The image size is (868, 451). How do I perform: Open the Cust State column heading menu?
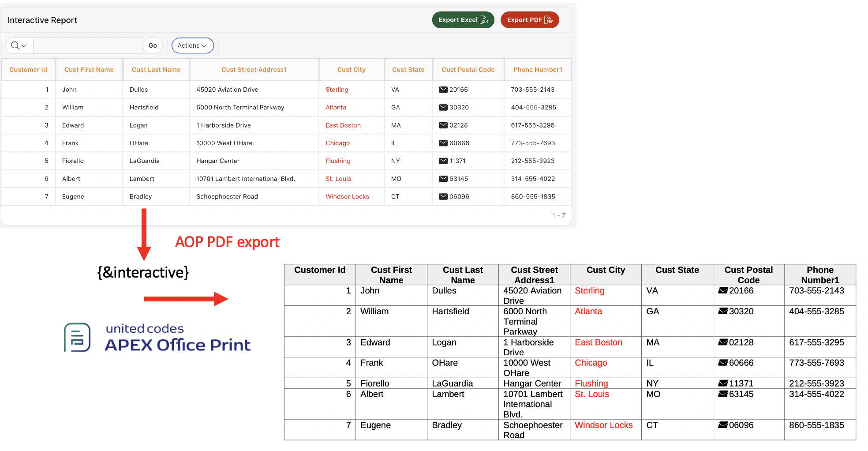pyautogui.click(x=408, y=69)
